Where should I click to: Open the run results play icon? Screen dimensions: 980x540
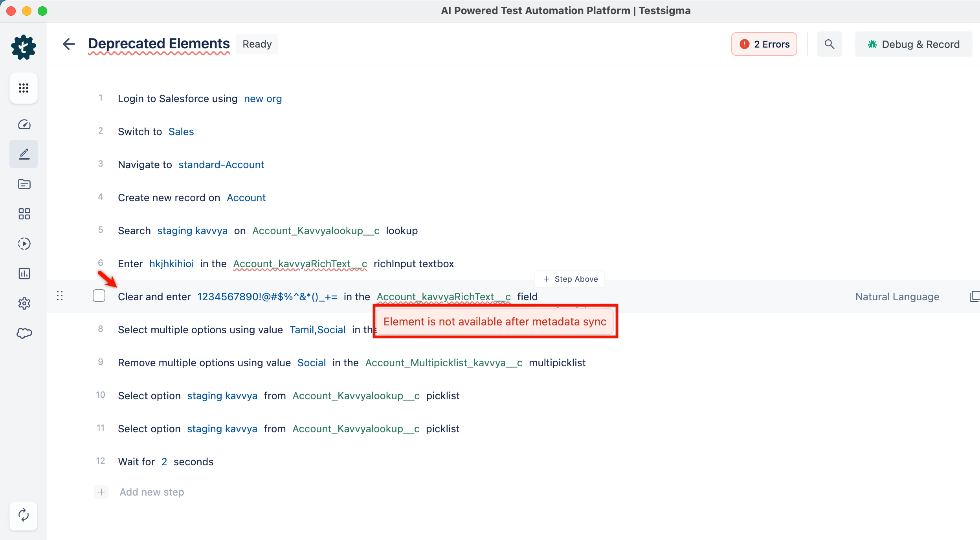pyautogui.click(x=24, y=244)
